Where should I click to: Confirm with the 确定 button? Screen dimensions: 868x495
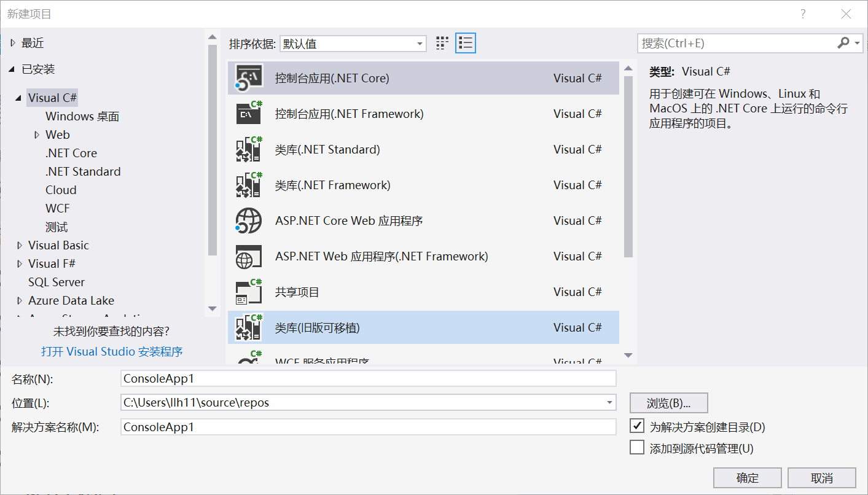(748, 478)
